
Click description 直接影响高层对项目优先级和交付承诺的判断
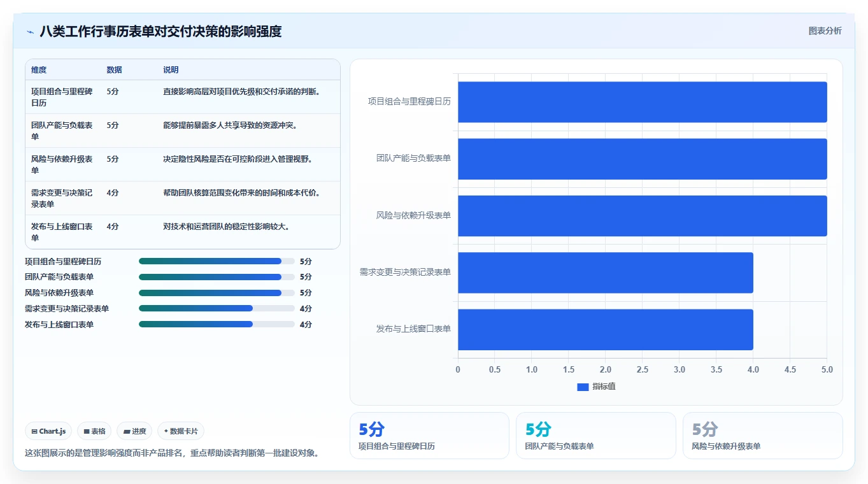tap(241, 91)
